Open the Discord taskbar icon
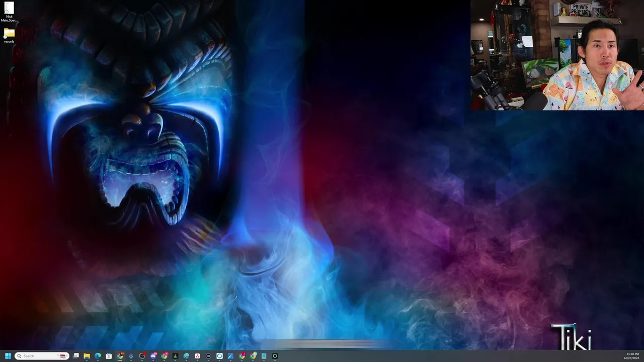 (153, 356)
